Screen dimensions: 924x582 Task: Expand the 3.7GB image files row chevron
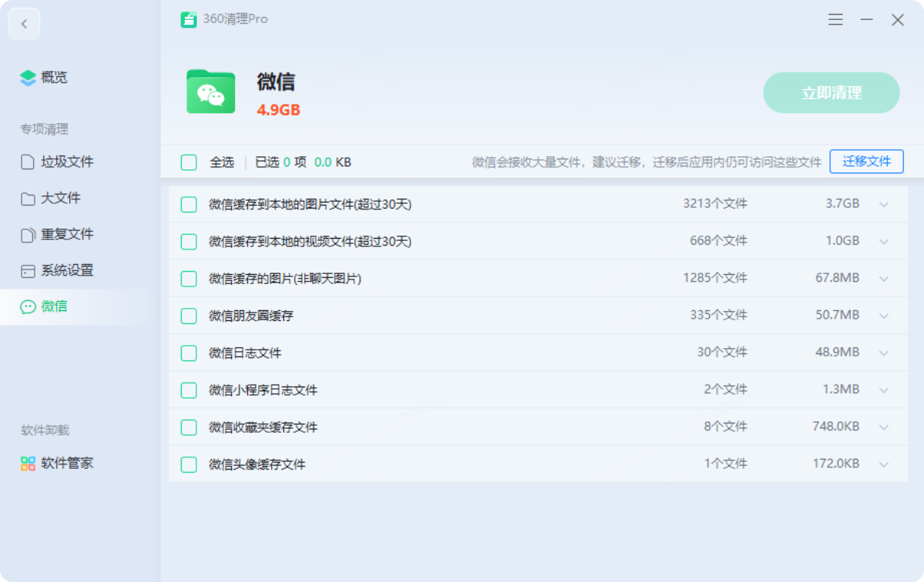click(884, 205)
